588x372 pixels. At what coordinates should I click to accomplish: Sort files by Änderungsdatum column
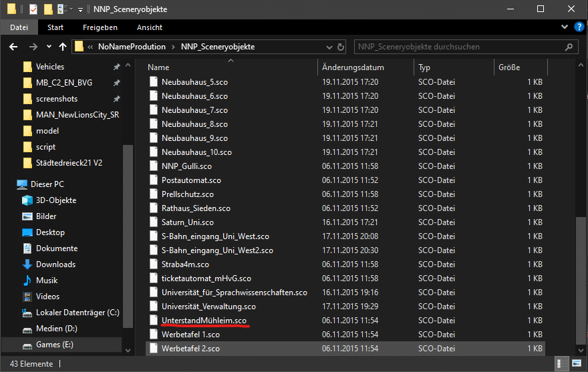pyautogui.click(x=353, y=67)
